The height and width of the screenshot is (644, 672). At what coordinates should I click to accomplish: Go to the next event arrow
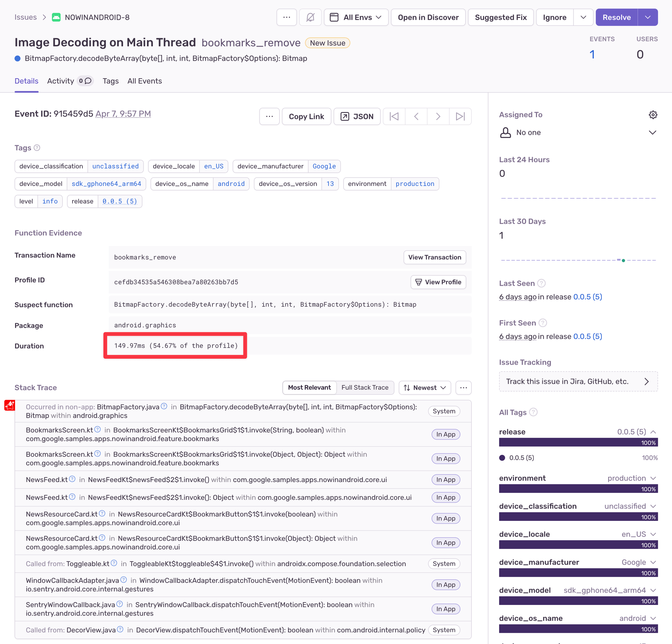[438, 116]
